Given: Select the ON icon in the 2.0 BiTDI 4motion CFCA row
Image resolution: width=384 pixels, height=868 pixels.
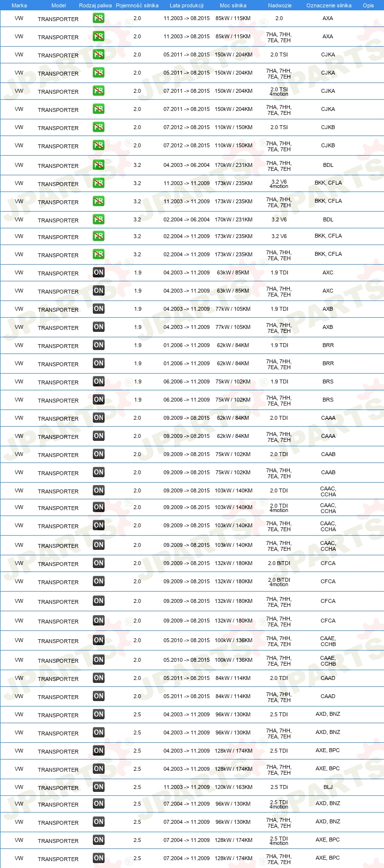Looking at the screenshot, I should click(x=99, y=581).
